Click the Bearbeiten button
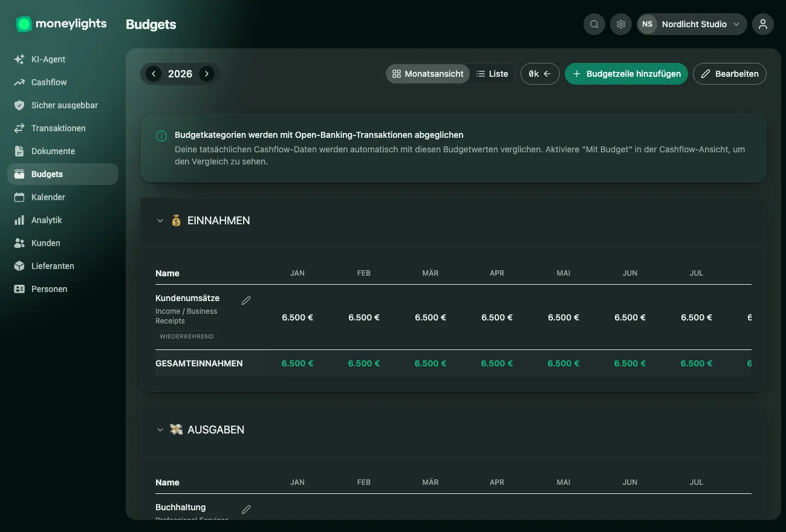 click(730, 74)
